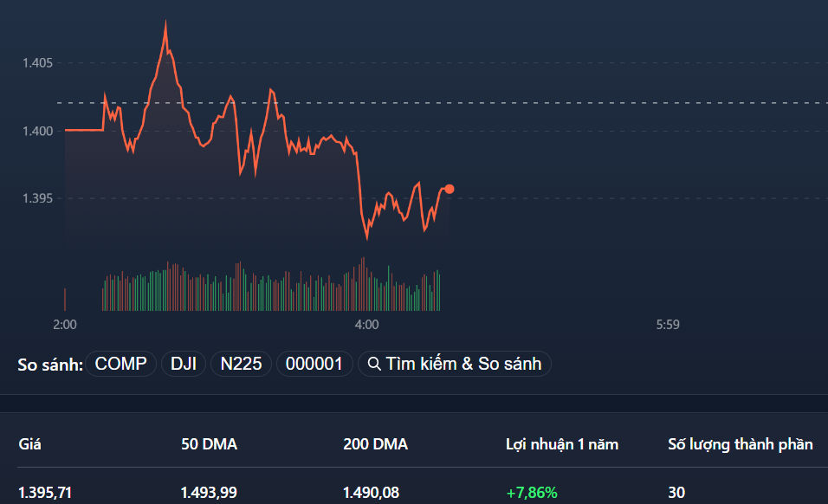Click the 'So sánh:' label
The width and height of the screenshot is (828, 504).
pos(50,365)
